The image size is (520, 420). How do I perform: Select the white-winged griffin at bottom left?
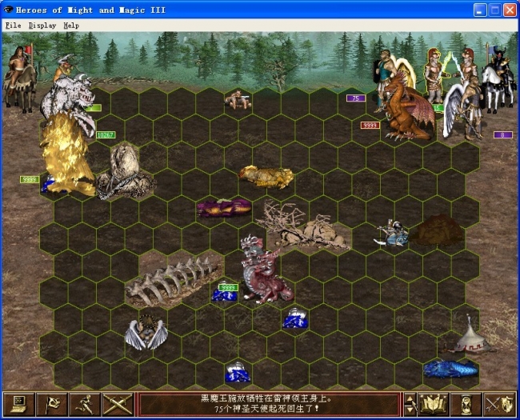[x=146, y=333]
